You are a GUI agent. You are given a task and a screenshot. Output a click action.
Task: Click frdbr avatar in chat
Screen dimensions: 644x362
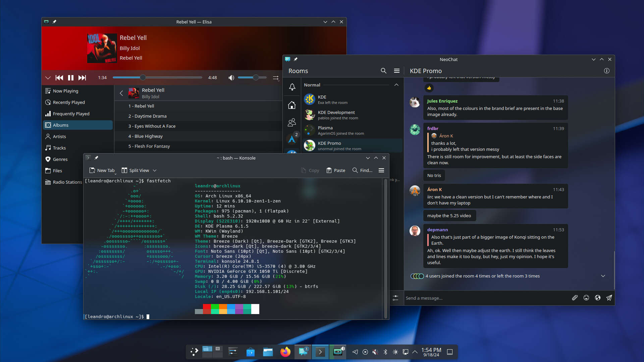point(415,130)
